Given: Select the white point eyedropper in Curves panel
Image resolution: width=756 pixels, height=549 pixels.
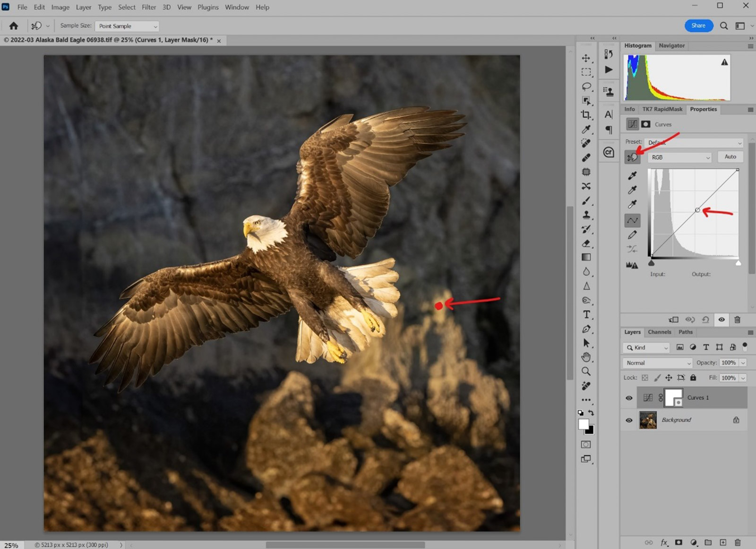Looking at the screenshot, I should tap(632, 205).
